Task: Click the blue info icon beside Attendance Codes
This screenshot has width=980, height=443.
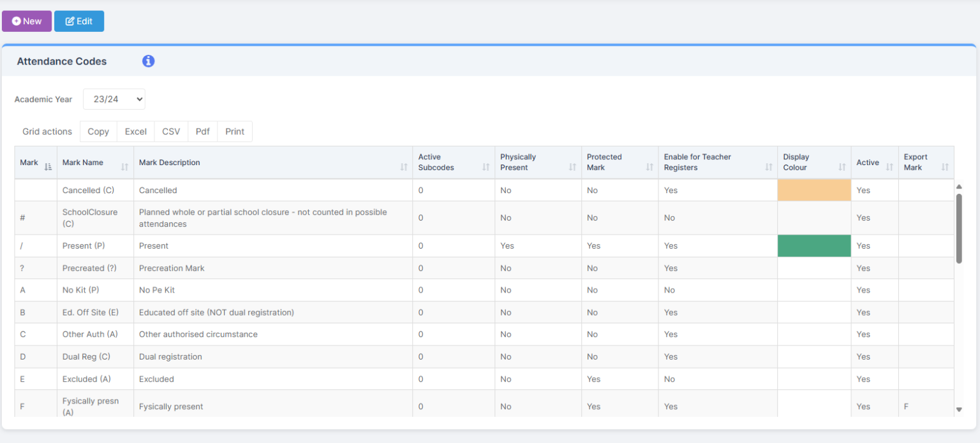Action: [x=148, y=61]
